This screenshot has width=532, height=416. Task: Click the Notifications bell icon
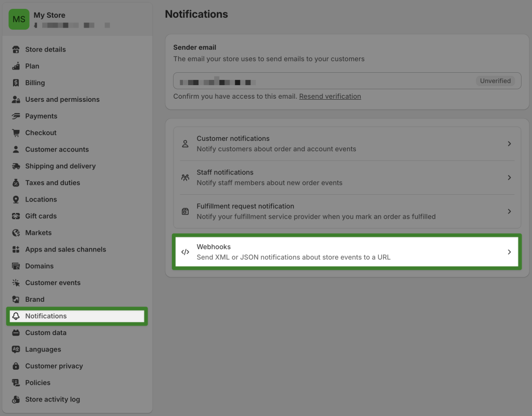15,316
